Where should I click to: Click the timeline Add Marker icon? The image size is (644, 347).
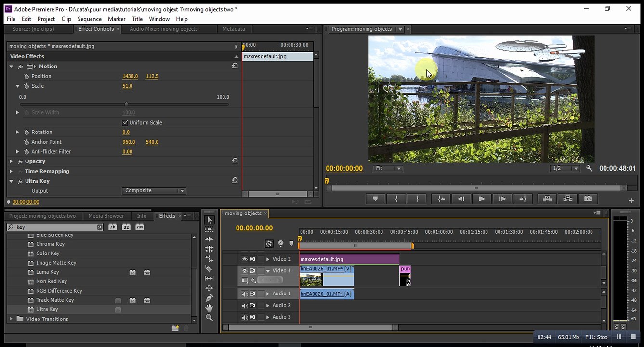click(291, 244)
